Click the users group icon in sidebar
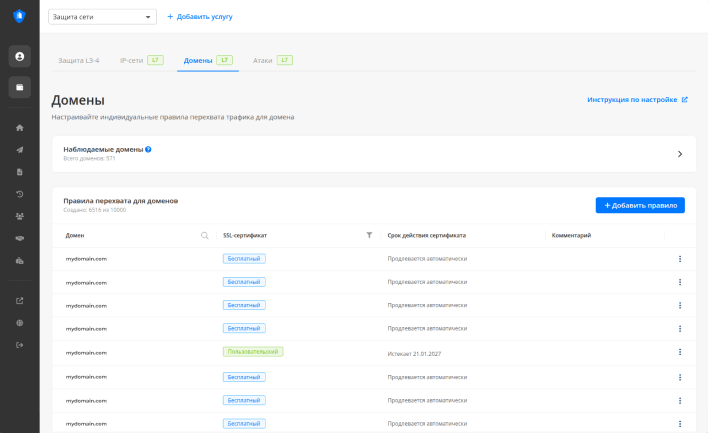The width and height of the screenshot is (708, 433). pos(20,216)
